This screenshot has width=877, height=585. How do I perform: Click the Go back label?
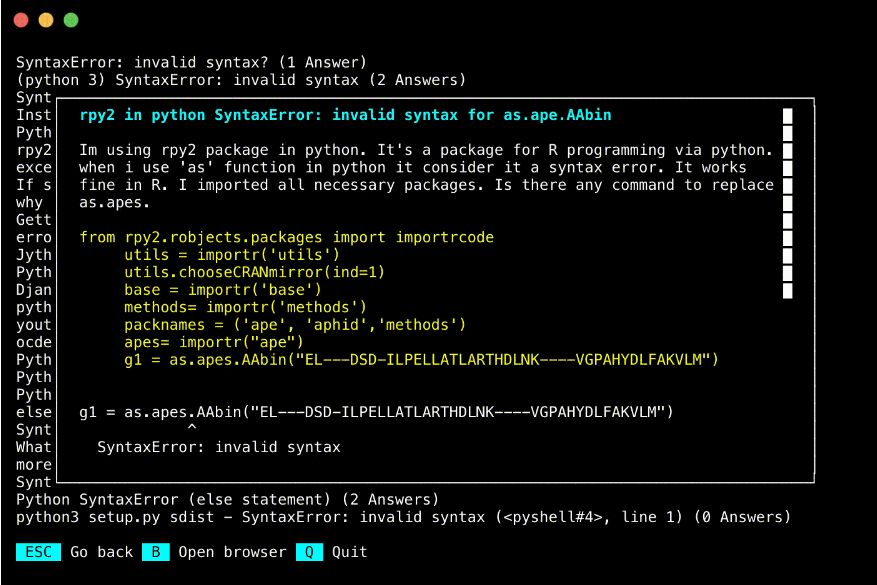click(102, 552)
